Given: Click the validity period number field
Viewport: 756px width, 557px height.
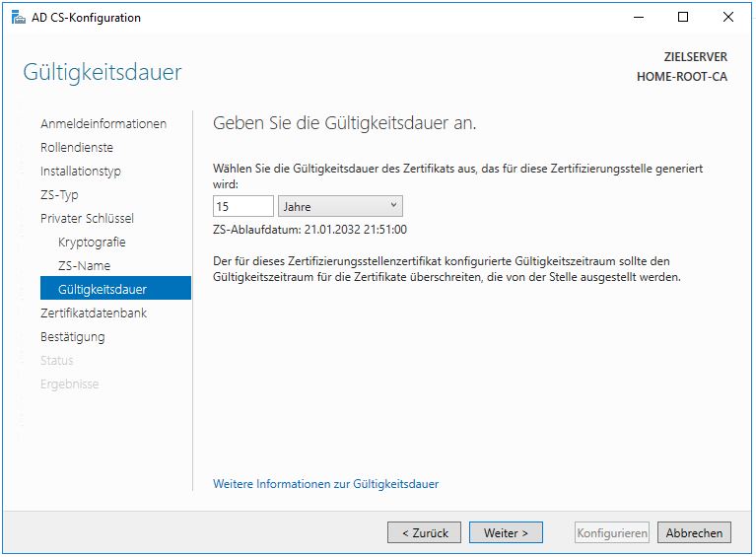Looking at the screenshot, I should pyautogui.click(x=242, y=206).
